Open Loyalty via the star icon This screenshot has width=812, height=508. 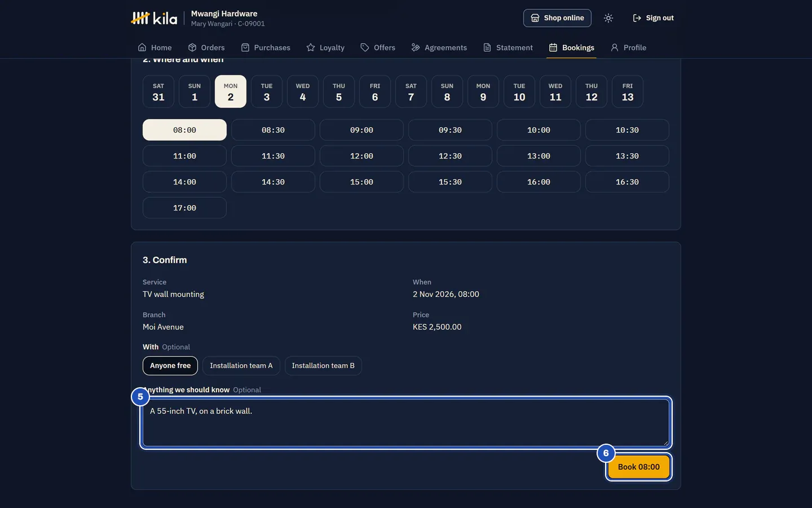click(x=311, y=47)
